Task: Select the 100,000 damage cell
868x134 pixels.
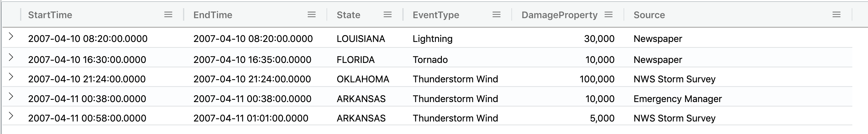Action: [597, 79]
